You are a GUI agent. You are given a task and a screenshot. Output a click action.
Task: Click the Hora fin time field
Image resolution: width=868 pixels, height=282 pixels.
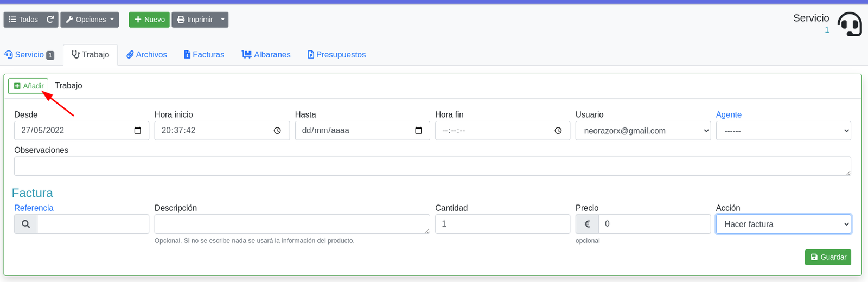pyautogui.click(x=502, y=131)
